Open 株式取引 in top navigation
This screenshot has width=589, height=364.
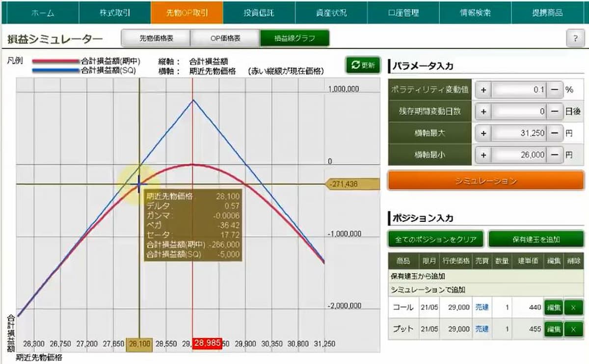pos(115,13)
